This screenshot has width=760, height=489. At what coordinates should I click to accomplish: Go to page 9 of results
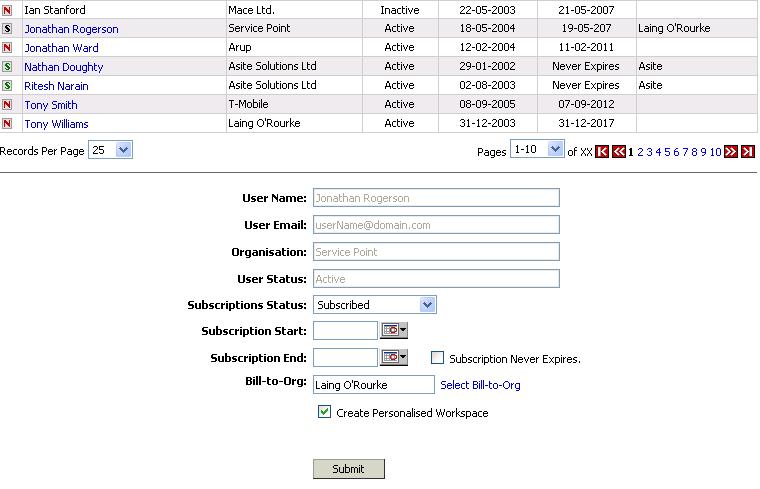pyautogui.click(x=703, y=152)
